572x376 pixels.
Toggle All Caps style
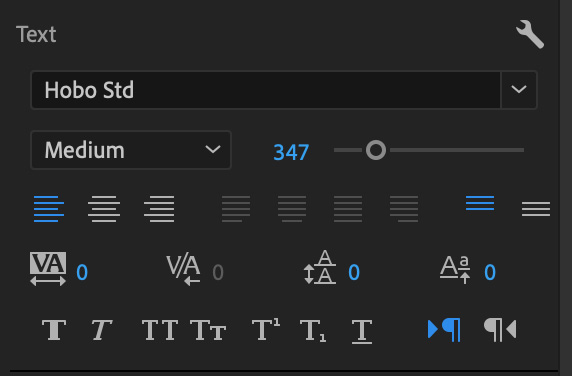tap(160, 330)
